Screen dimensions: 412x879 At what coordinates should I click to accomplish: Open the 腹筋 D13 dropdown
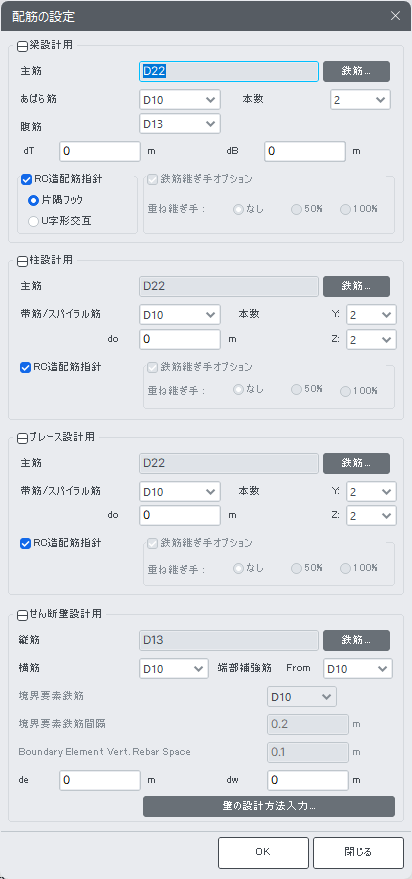[180, 124]
